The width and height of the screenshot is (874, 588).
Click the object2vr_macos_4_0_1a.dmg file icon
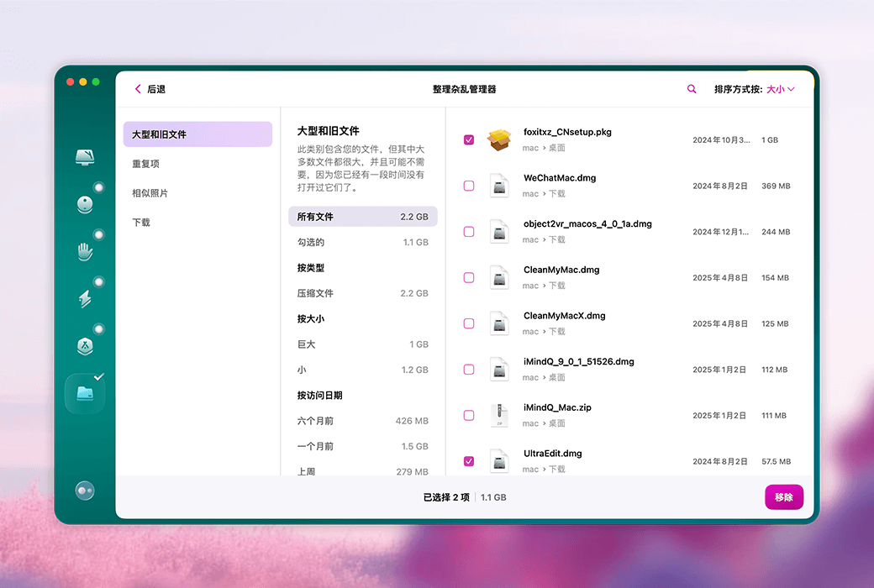pyautogui.click(x=499, y=232)
